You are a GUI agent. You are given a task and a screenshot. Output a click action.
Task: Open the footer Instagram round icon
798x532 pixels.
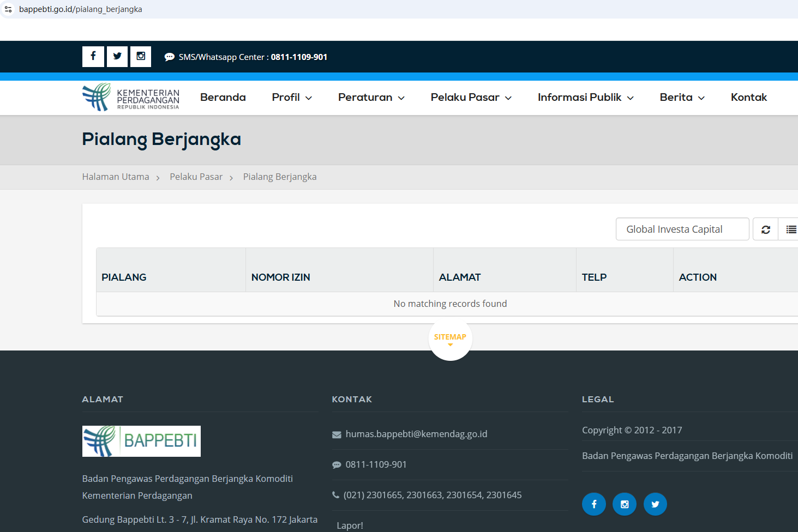point(625,504)
